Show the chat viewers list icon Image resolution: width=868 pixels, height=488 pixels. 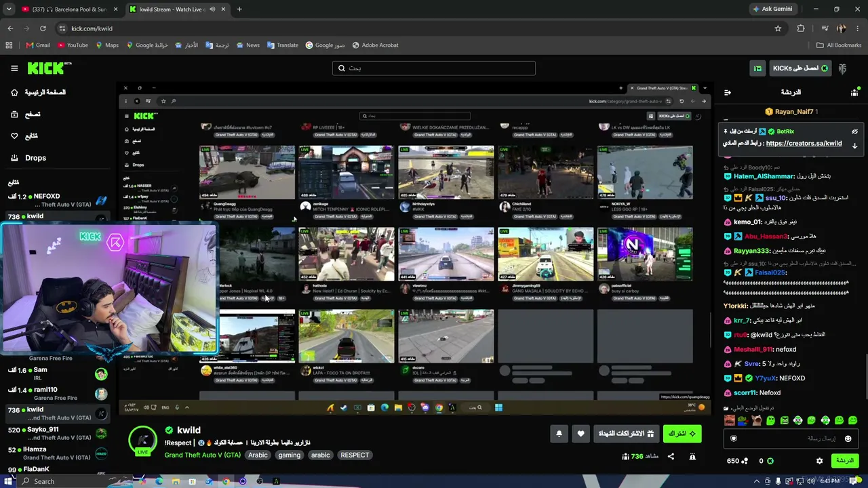(854, 92)
